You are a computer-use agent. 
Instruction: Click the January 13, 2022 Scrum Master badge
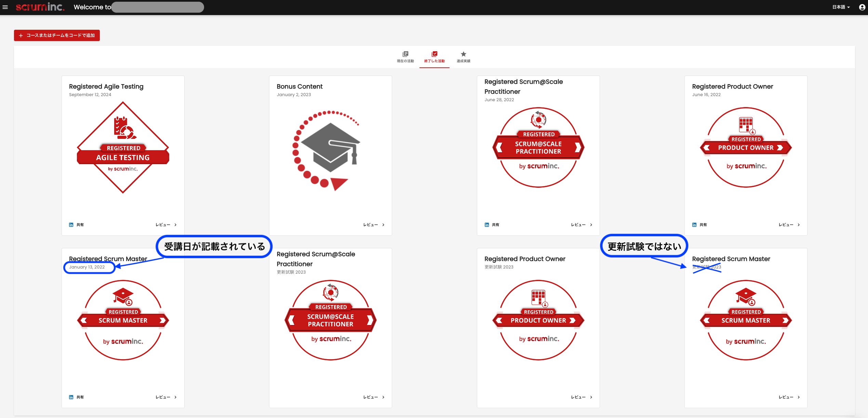(123, 320)
